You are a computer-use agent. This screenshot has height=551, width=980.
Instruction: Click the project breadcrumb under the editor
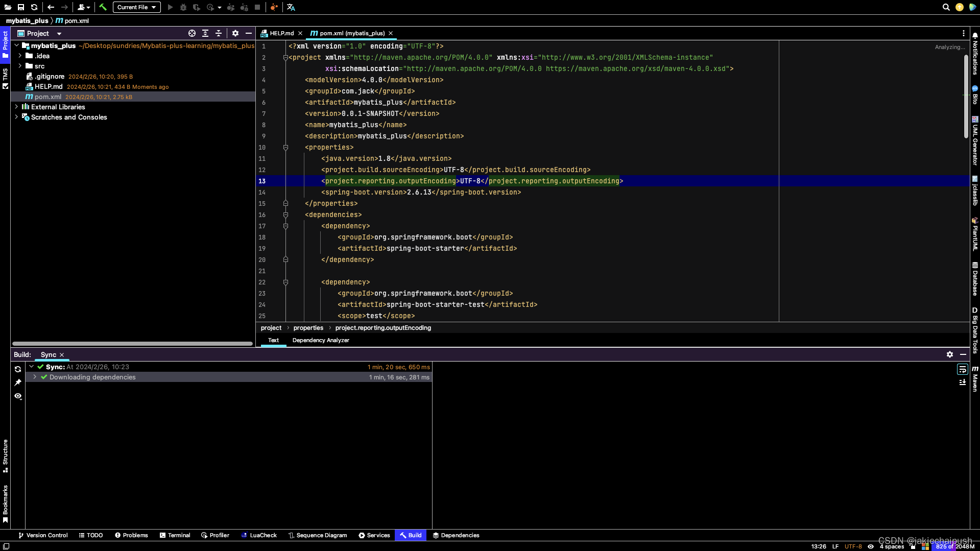click(271, 328)
